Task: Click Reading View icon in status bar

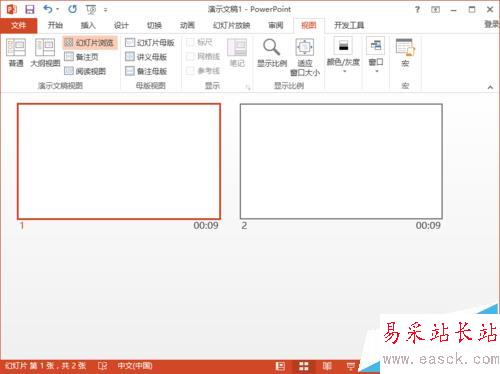Action: pyautogui.click(x=327, y=366)
